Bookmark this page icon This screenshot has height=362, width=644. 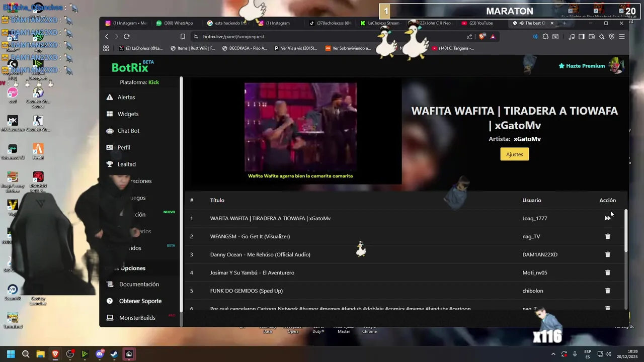pyautogui.click(x=183, y=36)
